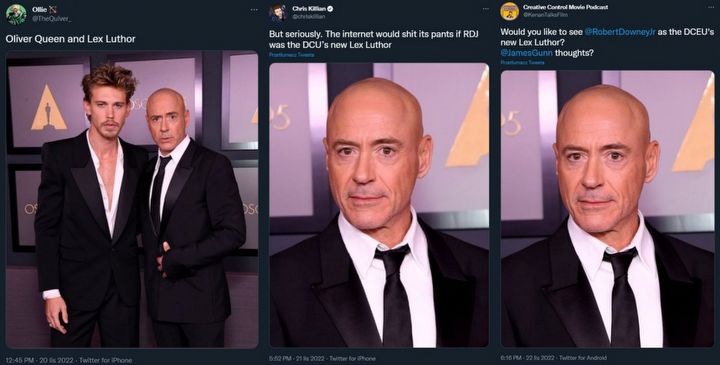Open the two men Oscars photo

point(132,199)
